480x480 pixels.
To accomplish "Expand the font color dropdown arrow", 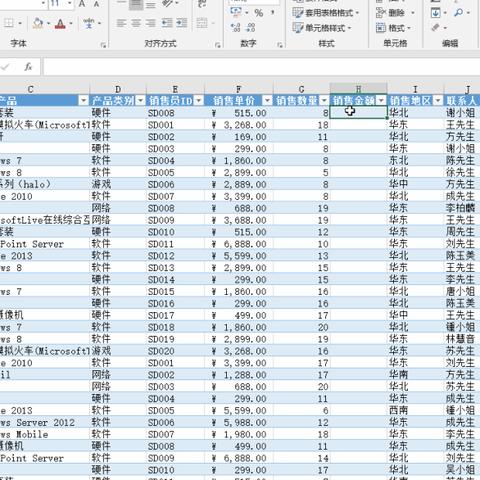I will (x=71, y=24).
